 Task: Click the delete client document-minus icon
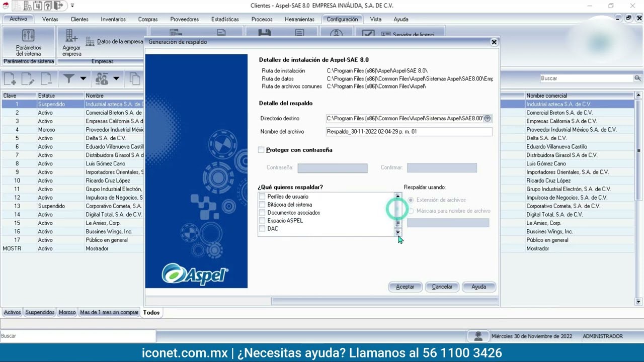pos(46,78)
